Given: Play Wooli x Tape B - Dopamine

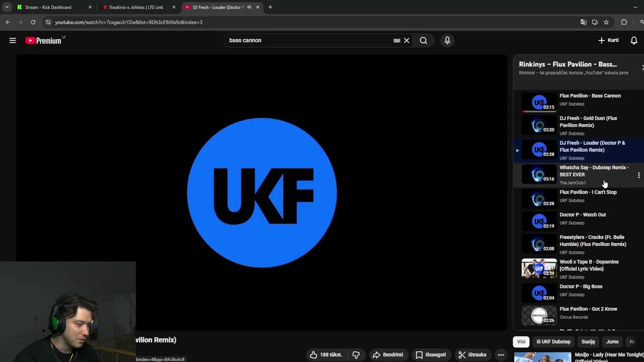Looking at the screenshot, I should (579, 268).
